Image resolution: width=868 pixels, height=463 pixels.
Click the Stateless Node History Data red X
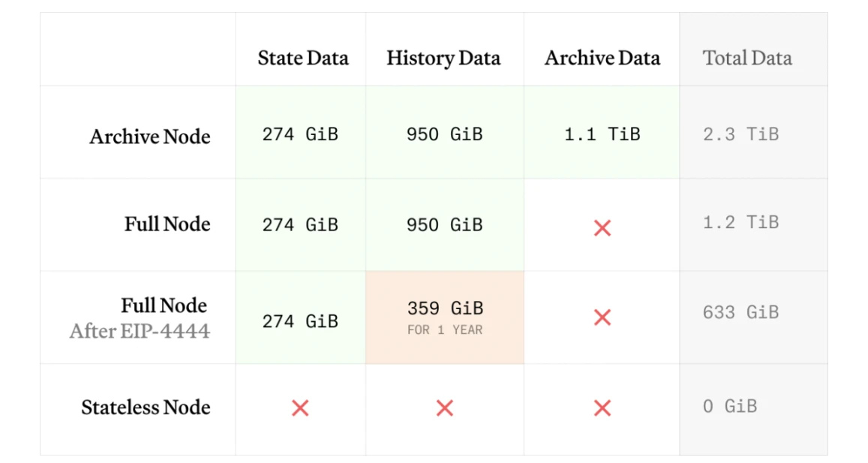pos(444,408)
